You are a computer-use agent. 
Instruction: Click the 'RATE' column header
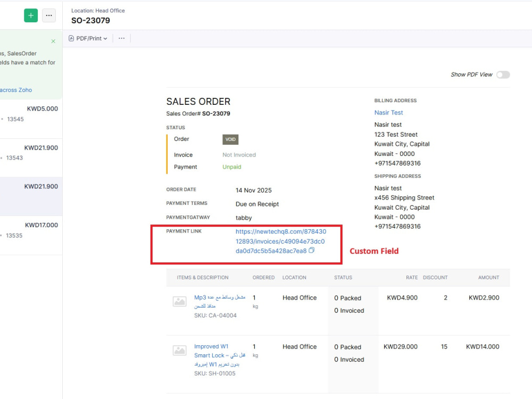(x=412, y=278)
